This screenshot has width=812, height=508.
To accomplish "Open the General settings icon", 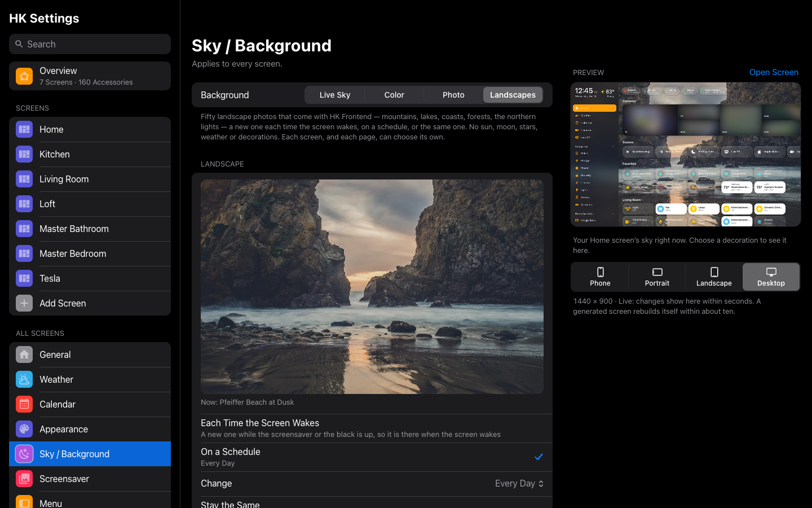I will pos(24,354).
